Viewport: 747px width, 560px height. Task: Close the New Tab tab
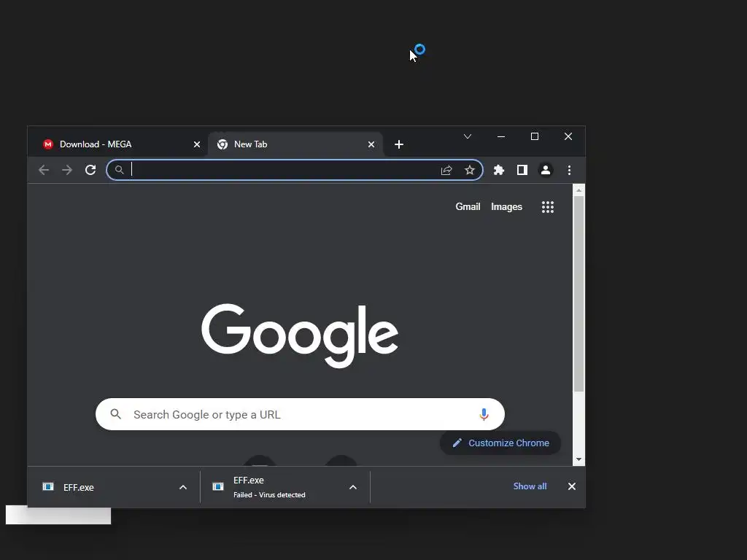(x=371, y=144)
